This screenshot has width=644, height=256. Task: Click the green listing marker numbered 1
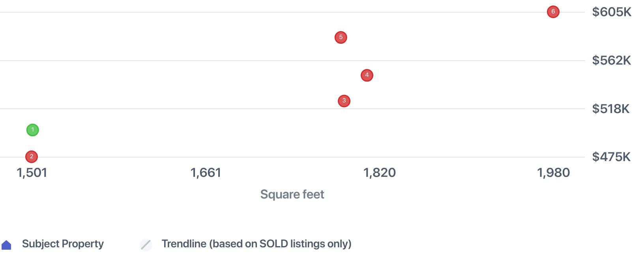[32, 130]
